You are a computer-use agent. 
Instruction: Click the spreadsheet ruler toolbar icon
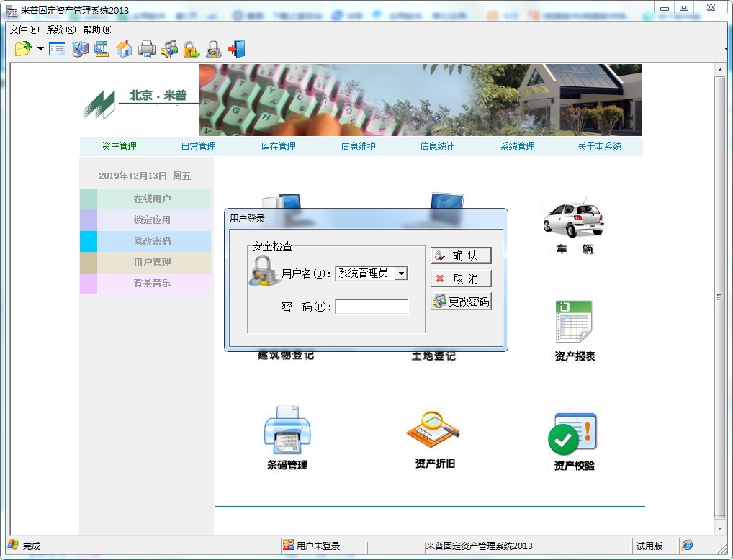[102, 49]
